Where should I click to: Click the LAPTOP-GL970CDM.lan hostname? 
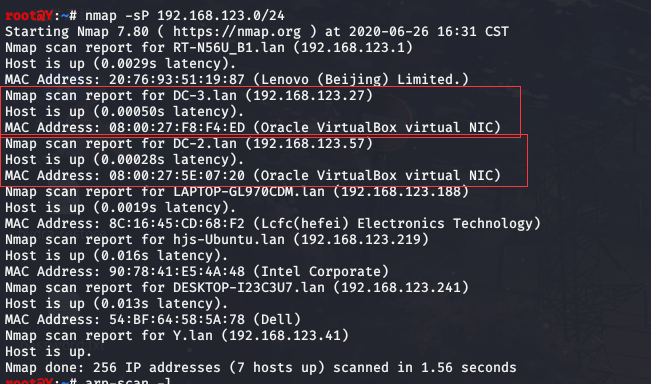[249, 191]
